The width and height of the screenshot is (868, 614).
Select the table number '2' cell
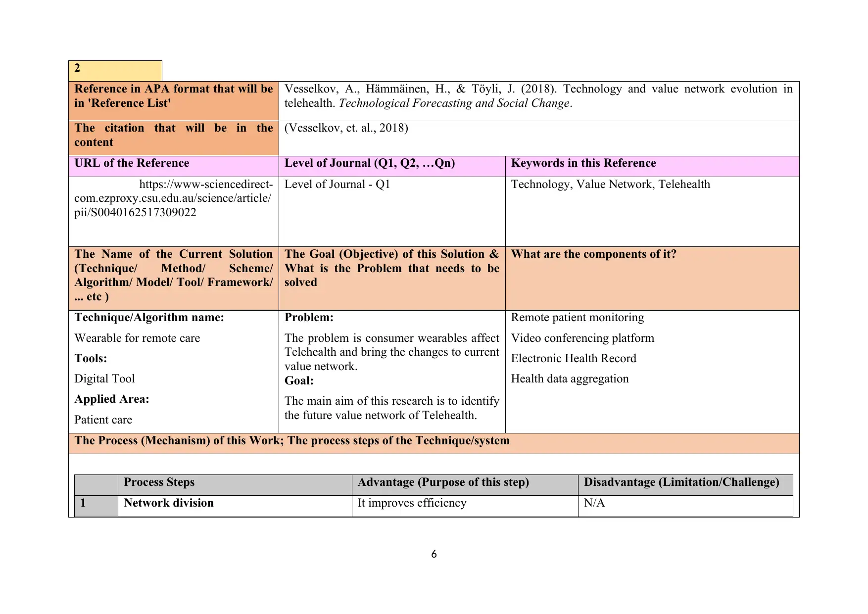[115, 71]
